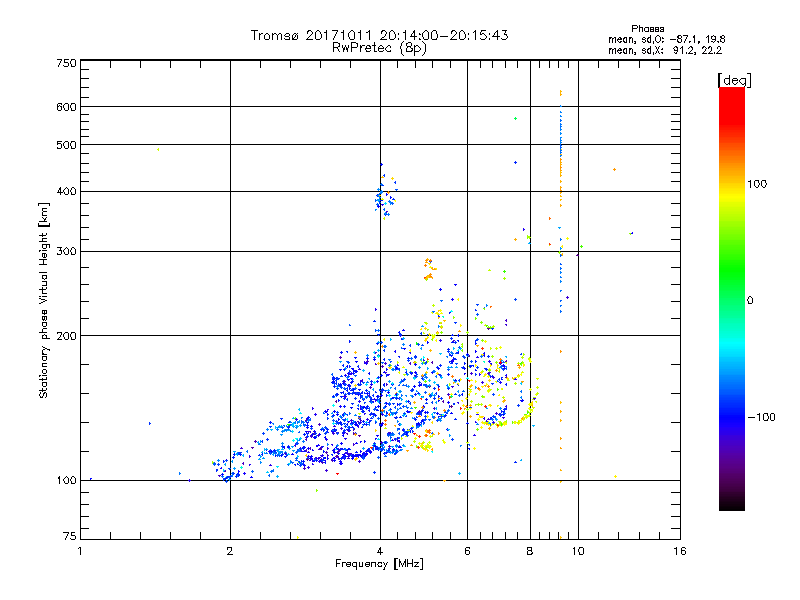Screen dimensions: 800x600
Task: Click the y-axis tick label '400'
Action: click(x=67, y=191)
